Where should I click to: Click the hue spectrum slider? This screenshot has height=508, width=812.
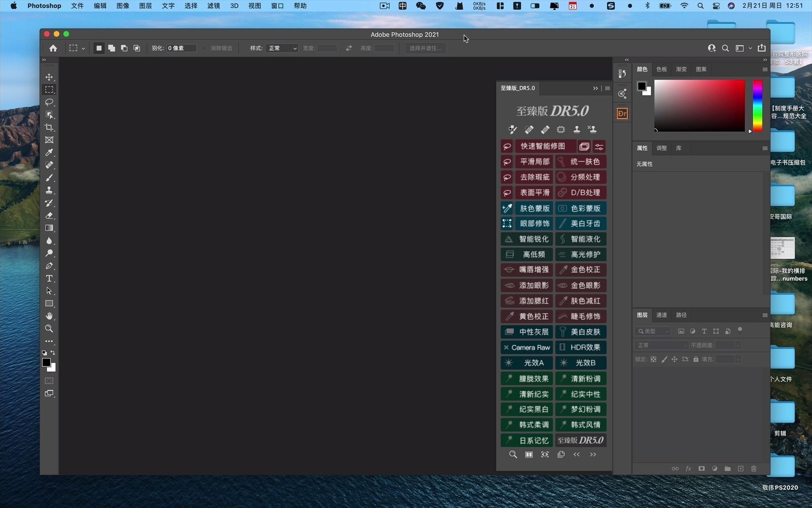(757, 105)
